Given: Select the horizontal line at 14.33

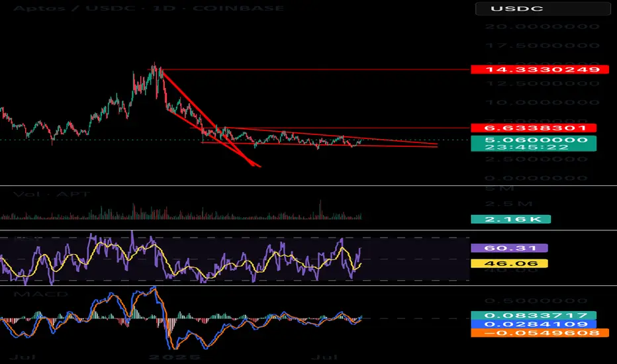Looking at the screenshot, I should point(315,69).
